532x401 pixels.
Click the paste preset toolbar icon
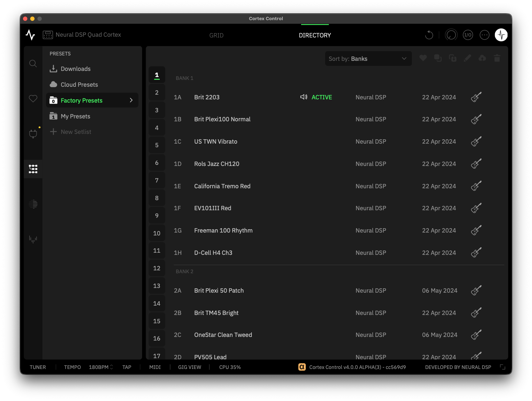453,58
